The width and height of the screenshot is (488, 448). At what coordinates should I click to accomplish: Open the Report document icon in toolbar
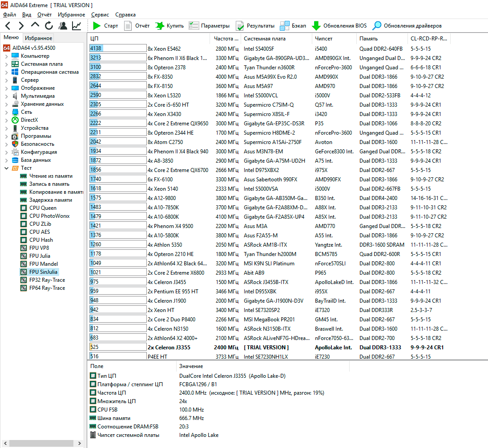click(128, 26)
